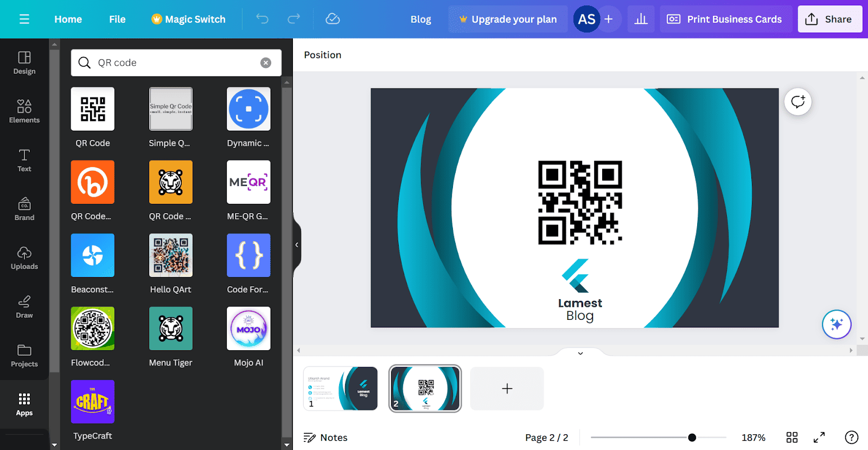This screenshot has width=868, height=450.
Task: Click the Page 2 / 2 indicator
Action: point(546,438)
